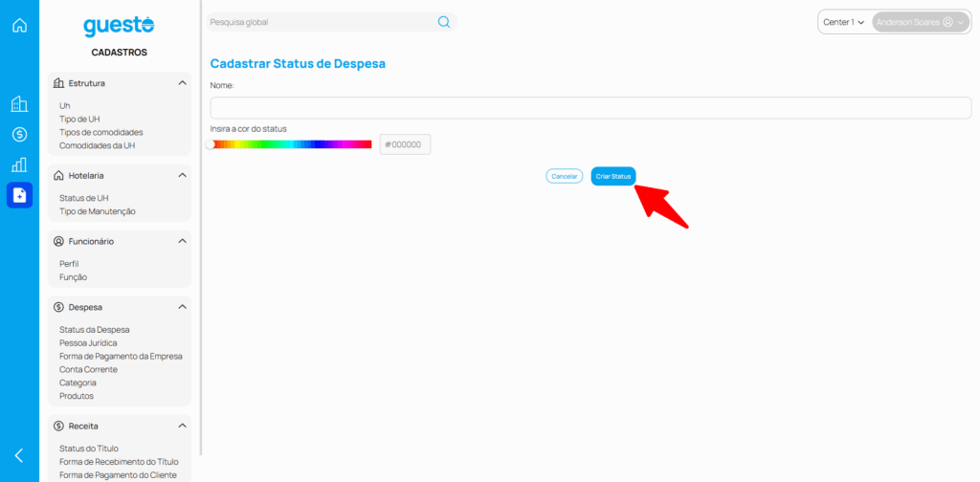980x482 pixels.
Task: Click the back arrow at sidebar bottom
Action: click(x=19, y=455)
